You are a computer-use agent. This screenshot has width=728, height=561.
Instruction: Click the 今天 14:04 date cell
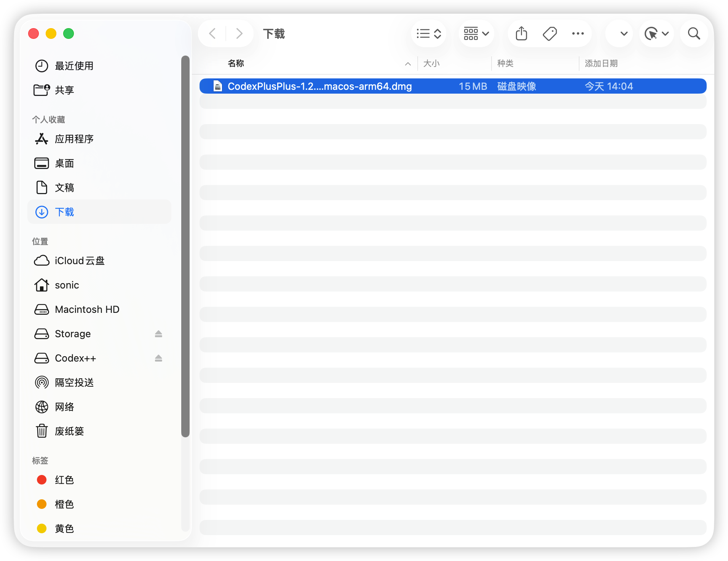[x=608, y=86]
